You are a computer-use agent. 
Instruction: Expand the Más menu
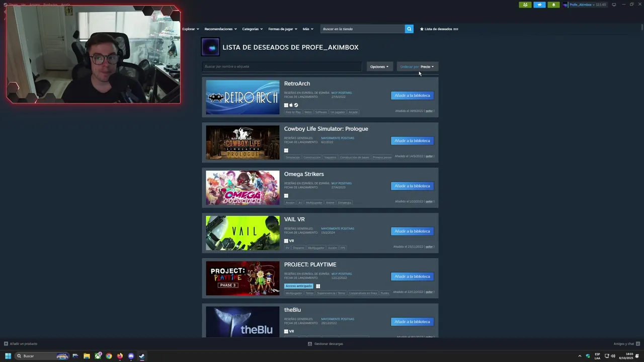point(308,29)
